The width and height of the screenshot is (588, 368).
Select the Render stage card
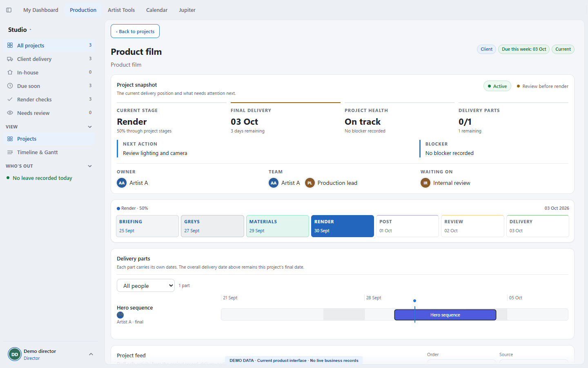[x=343, y=226]
